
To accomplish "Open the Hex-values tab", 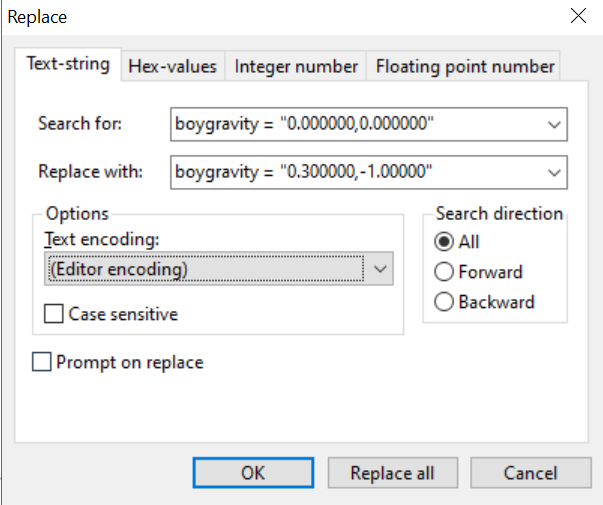I will (172, 67).
